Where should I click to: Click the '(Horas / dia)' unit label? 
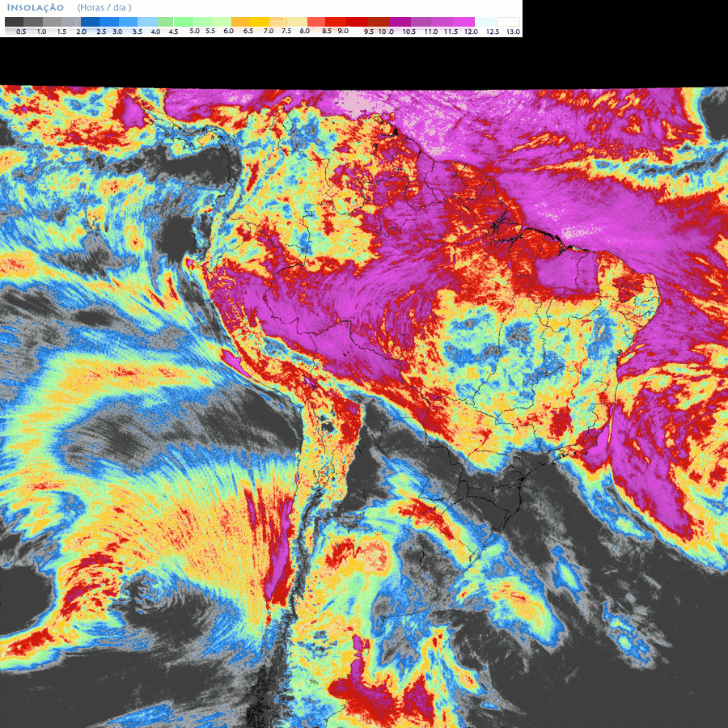click(104, 7)
